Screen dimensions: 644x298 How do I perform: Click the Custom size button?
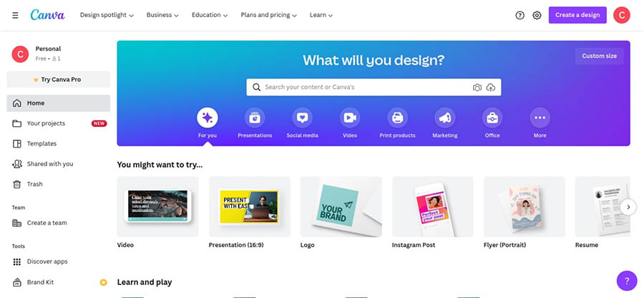[599, 56]
